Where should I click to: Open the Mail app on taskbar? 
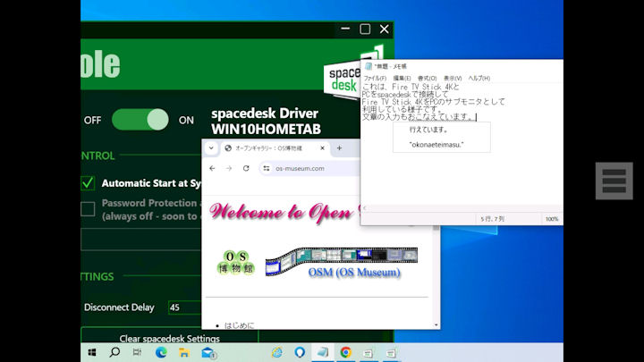pyautogui.click(x=208, y=352)
